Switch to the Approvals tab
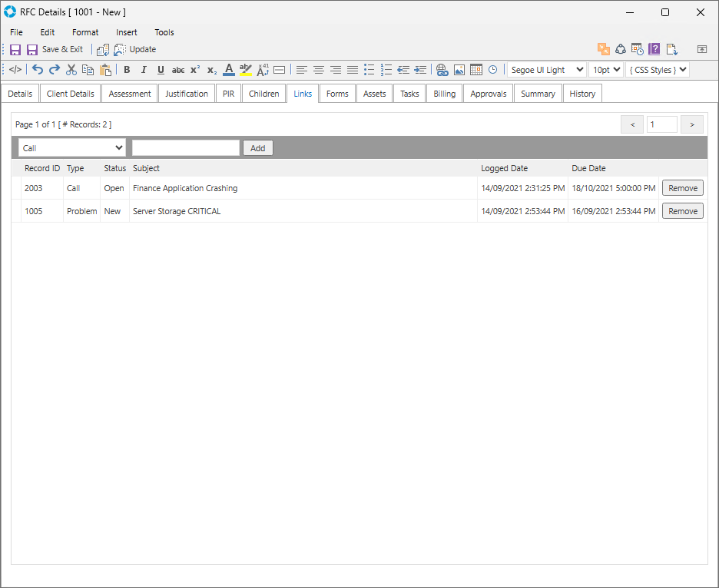The height and width of the screenshot is (588, 719). click(x=489, y=94)
